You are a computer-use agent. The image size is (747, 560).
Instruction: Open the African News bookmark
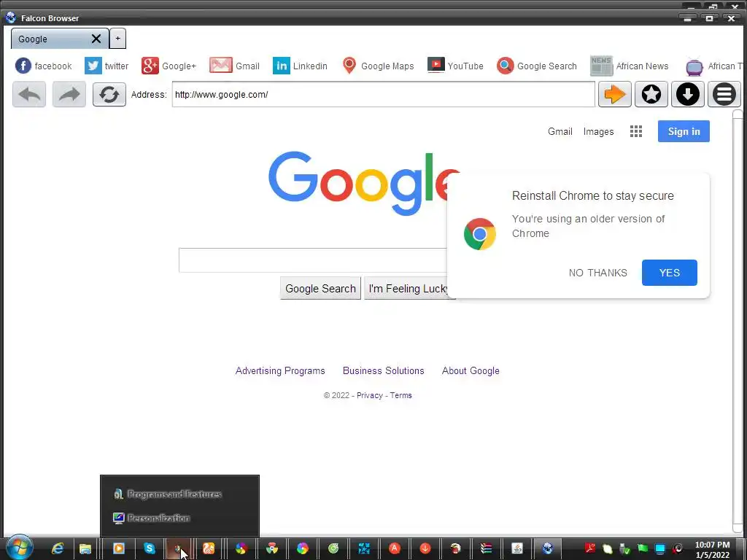click(630, 66)
